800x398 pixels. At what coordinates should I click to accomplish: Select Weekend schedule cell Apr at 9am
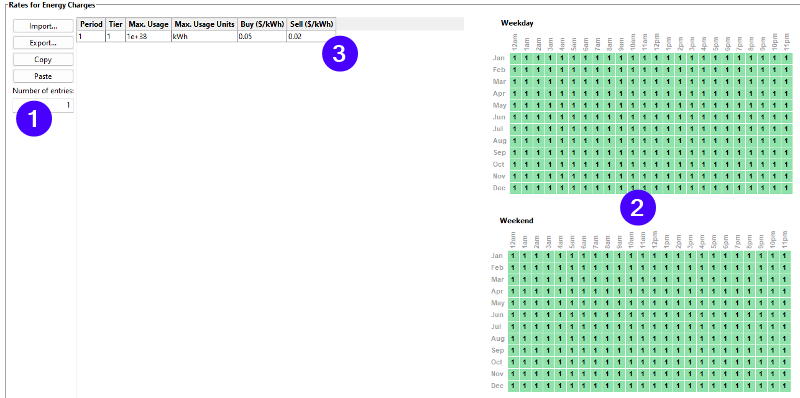[x=619, y=291]
